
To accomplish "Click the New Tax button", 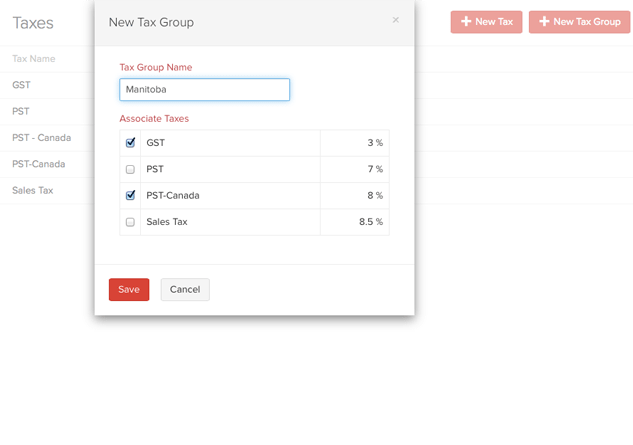I will coord(486,21).
